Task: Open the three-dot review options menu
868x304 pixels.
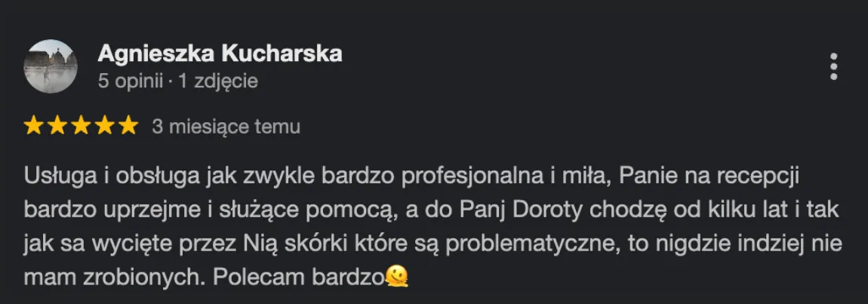Action: pos(834,67)
